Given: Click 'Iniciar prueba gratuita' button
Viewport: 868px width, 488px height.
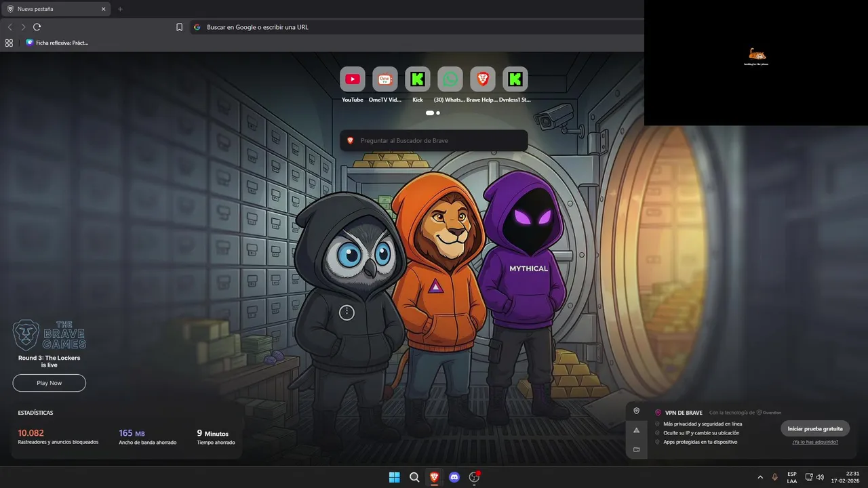Looking at the screenshot, I should coord(815,428).
